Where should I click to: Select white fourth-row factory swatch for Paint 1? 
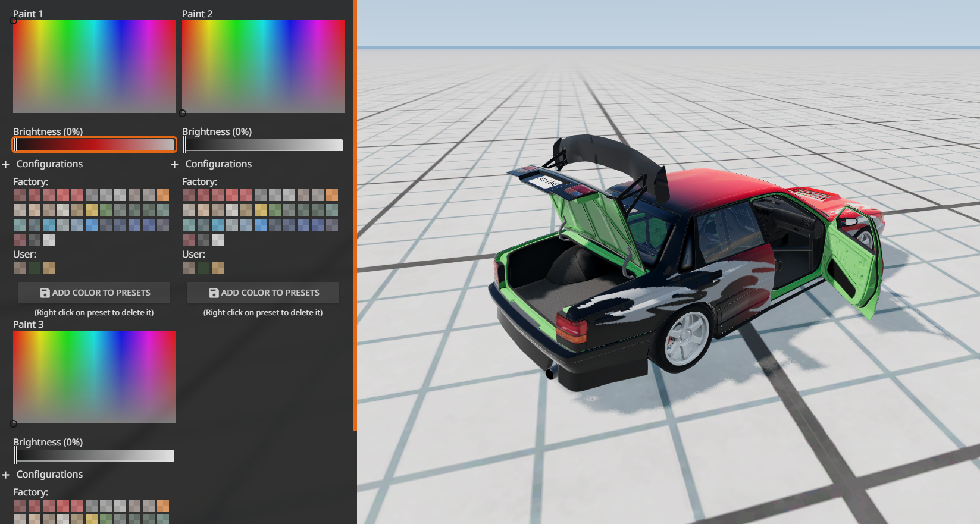tap(49, 240)
